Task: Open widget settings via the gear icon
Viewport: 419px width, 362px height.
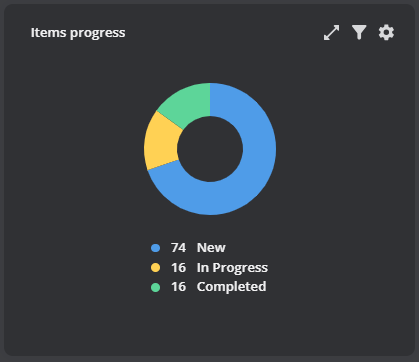Action: pyautogui.click(x=386, y=33)
